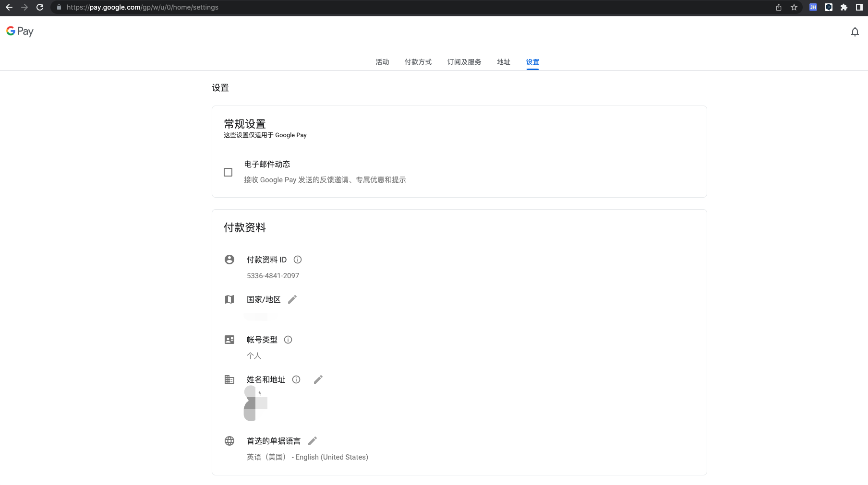This screenshot has width=868, height=485.
Task: Open the notifications bell icon
Action: pos(855,32)
